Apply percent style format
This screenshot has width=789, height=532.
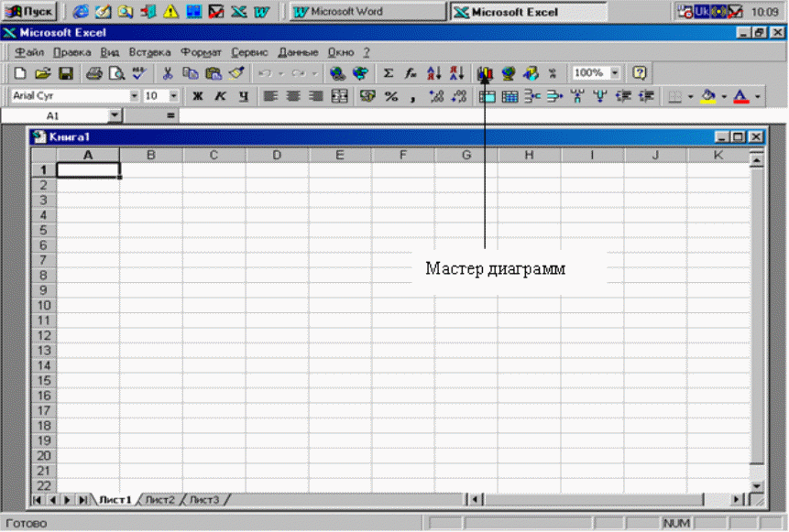[x=391, y=96]
